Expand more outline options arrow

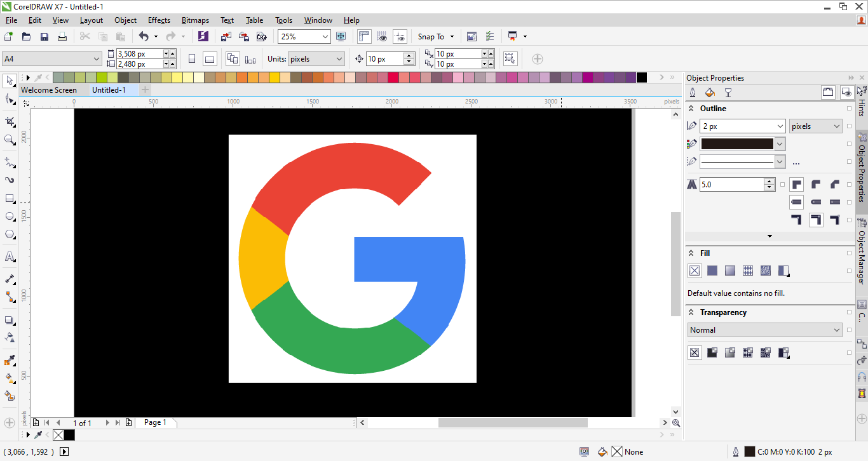pos(770,236)
